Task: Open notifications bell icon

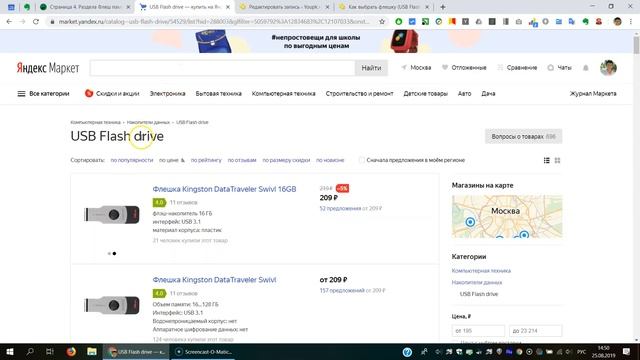Action: [586, 68]
